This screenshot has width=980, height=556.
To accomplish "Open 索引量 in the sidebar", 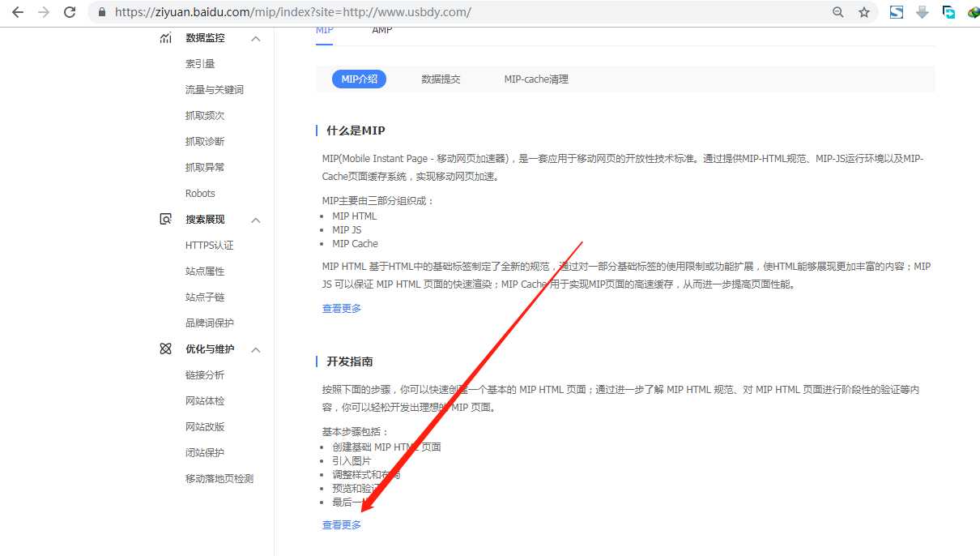I will coord(200,64).
